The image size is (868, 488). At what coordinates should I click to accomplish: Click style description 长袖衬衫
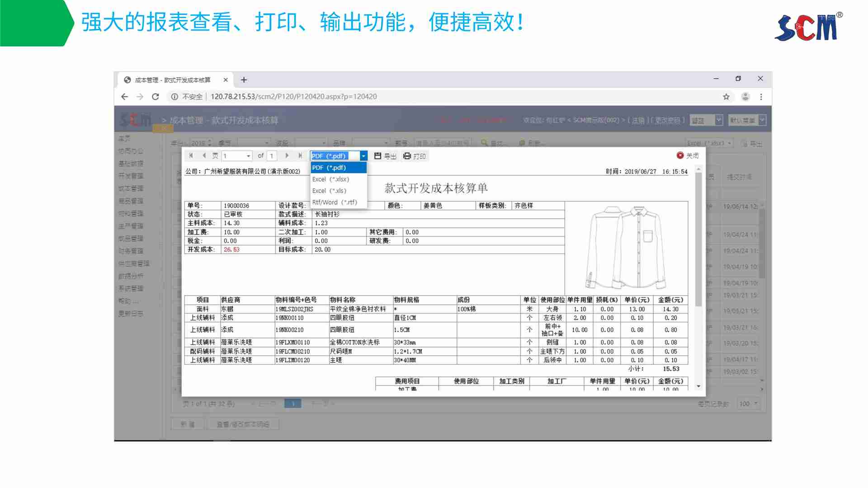[x=327, y=214]
